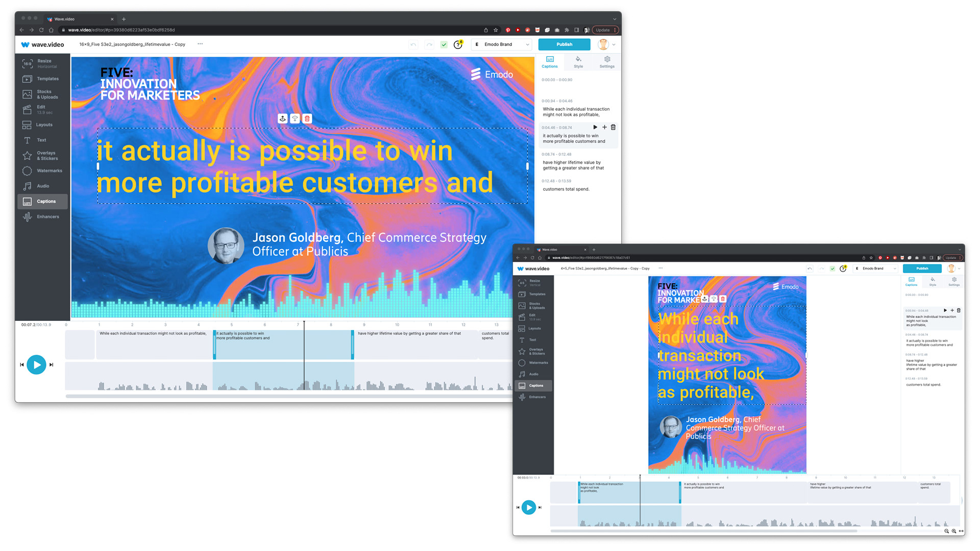Add caption after the 0:04.46 entry in large window

coord(604,127)
